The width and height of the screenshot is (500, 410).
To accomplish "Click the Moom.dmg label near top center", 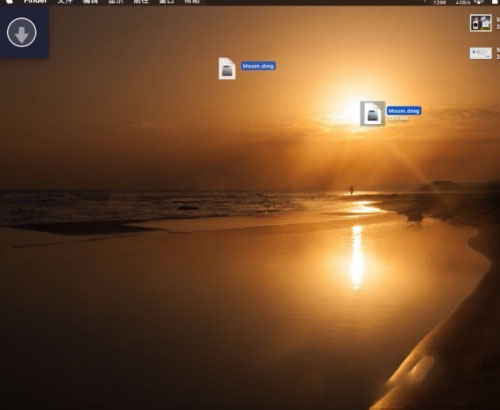I will point(258,66).
